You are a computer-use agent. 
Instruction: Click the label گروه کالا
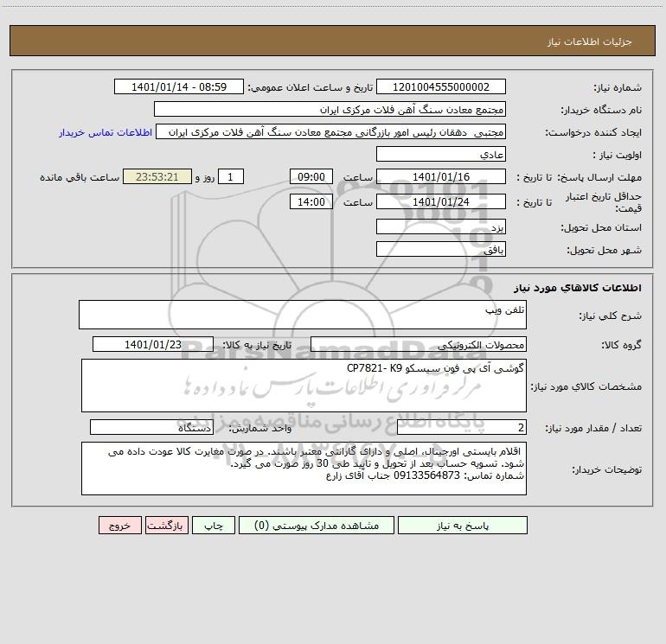click(621, 345)
